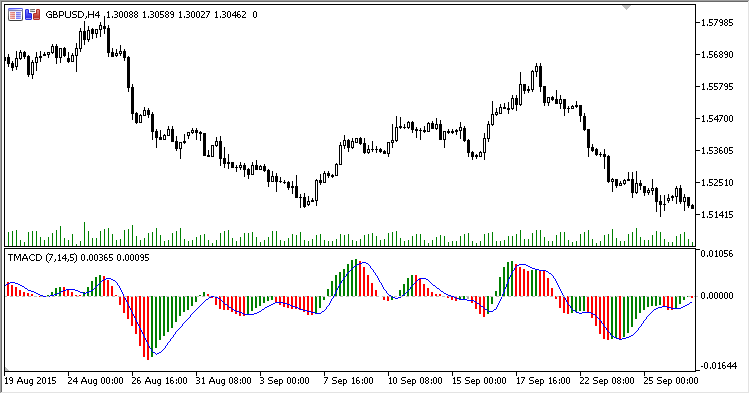Select price level 1.54700 on axis

(x=717, y=119)
